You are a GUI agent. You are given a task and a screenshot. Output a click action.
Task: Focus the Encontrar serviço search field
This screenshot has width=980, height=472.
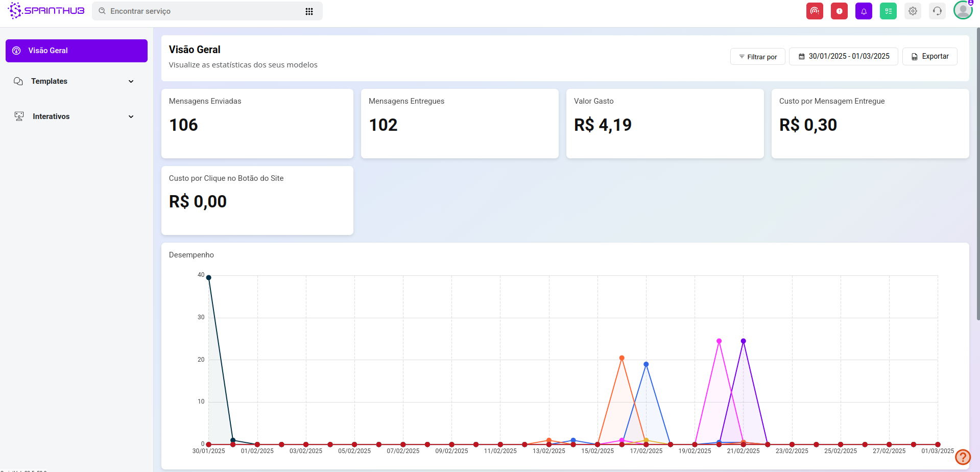click(x=204, y=11)
